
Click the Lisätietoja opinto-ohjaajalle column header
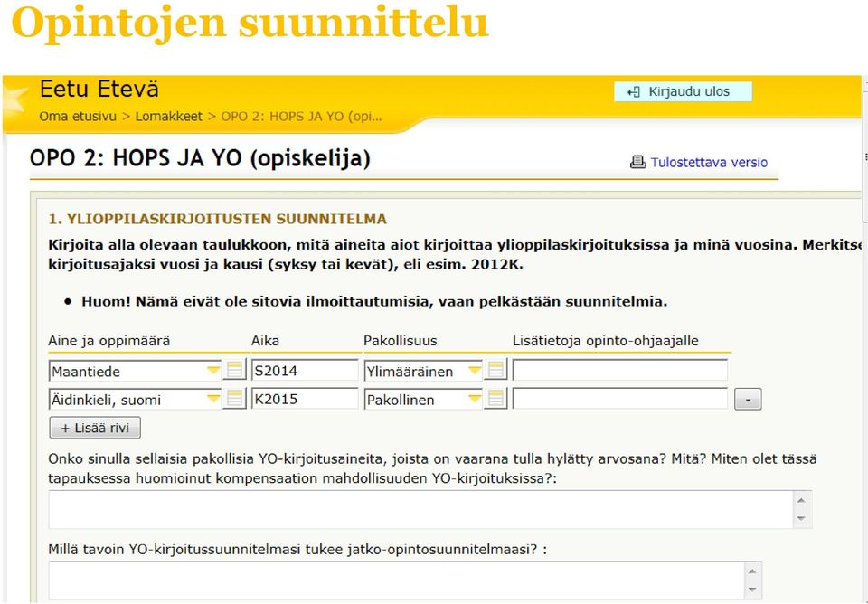click(606, 341)
